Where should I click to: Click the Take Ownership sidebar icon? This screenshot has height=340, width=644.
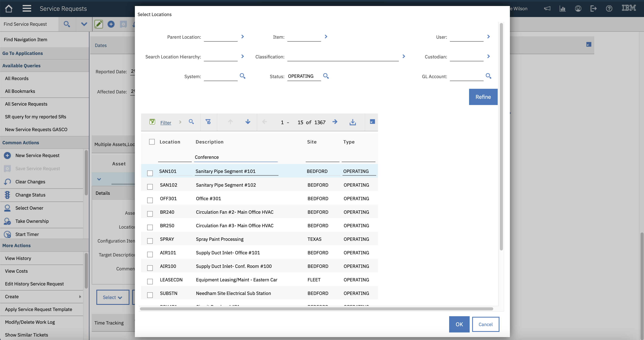click(7, 221)
